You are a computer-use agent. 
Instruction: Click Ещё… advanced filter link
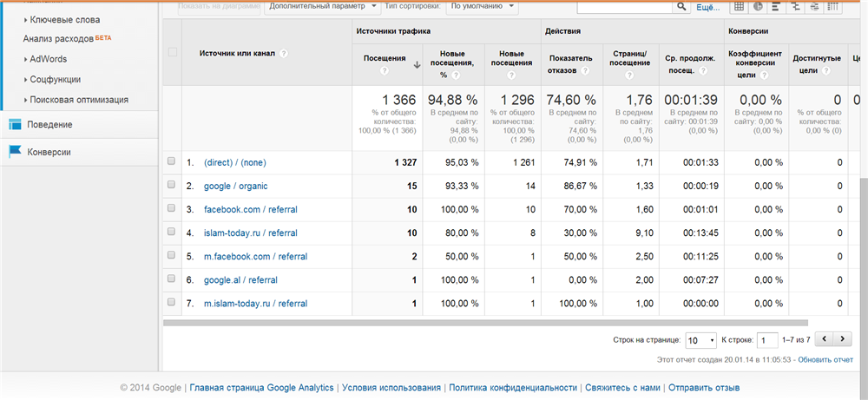(707, 7)
